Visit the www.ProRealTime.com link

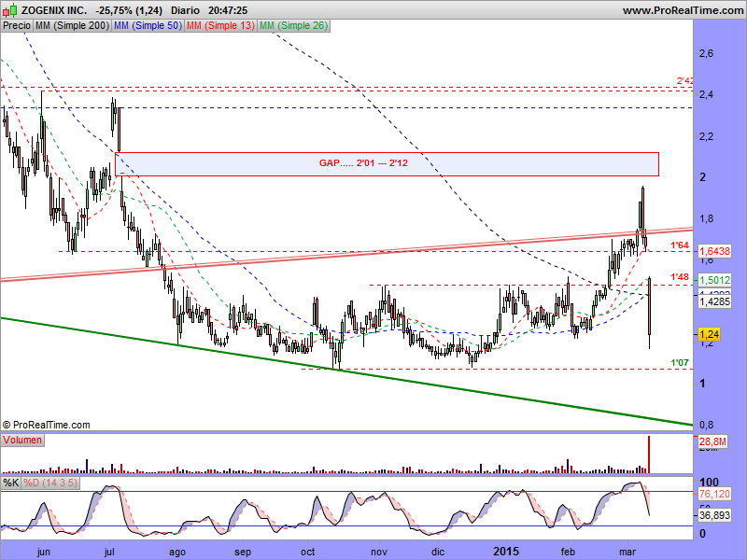pyautogui.click(x=683, y=10)
